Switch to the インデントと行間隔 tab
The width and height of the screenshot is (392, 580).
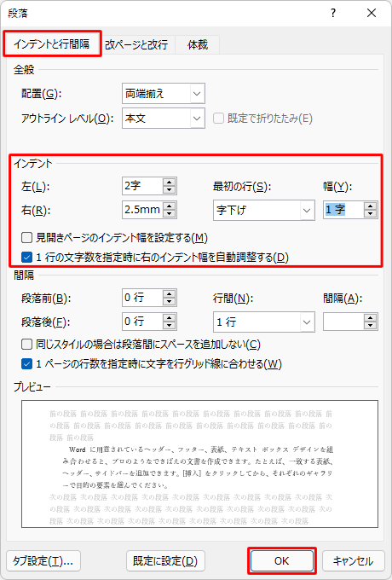pos(52,44)
